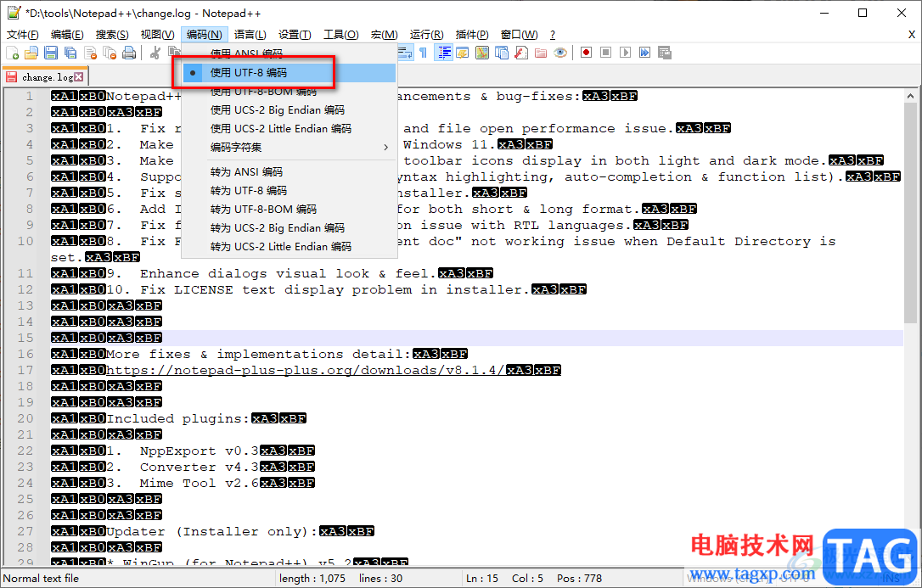Open the 设置(T) menu
922x588 pixels.
click(x=295, y=35)
